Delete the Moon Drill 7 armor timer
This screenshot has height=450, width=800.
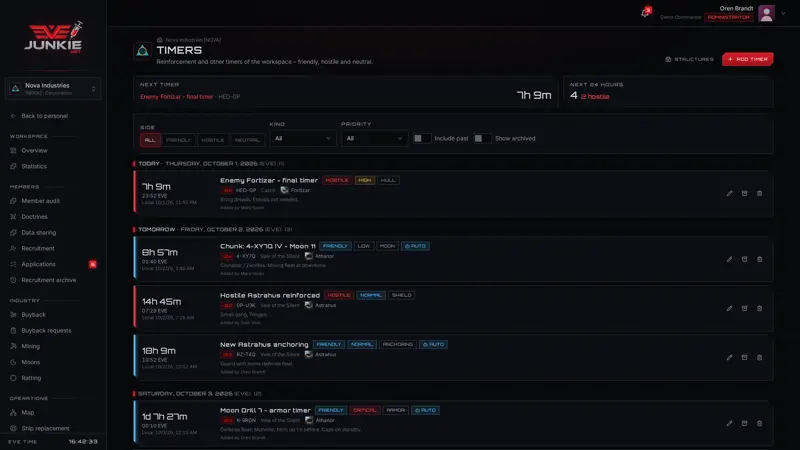coord(759,423)
